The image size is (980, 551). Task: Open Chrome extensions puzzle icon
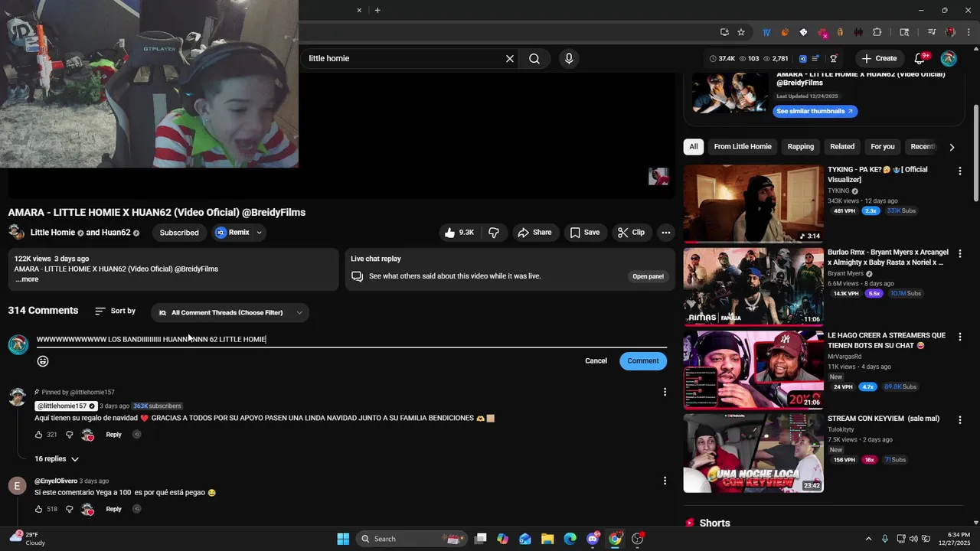877,32
